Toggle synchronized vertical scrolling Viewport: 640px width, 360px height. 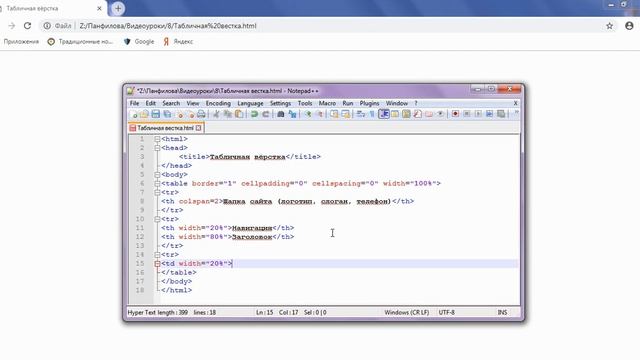pos(334,114)
